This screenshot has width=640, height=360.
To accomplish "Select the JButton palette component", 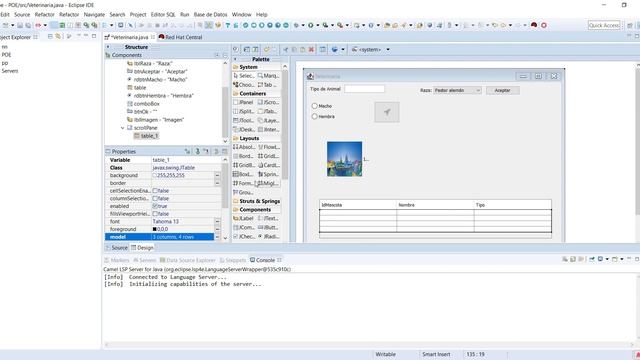I will click(x=268, y=227).
